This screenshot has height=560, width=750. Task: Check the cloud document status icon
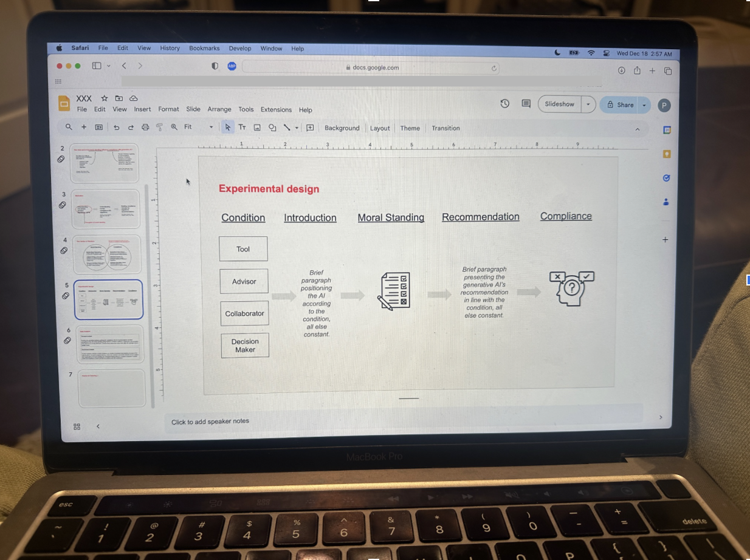[x=134, y=98]
